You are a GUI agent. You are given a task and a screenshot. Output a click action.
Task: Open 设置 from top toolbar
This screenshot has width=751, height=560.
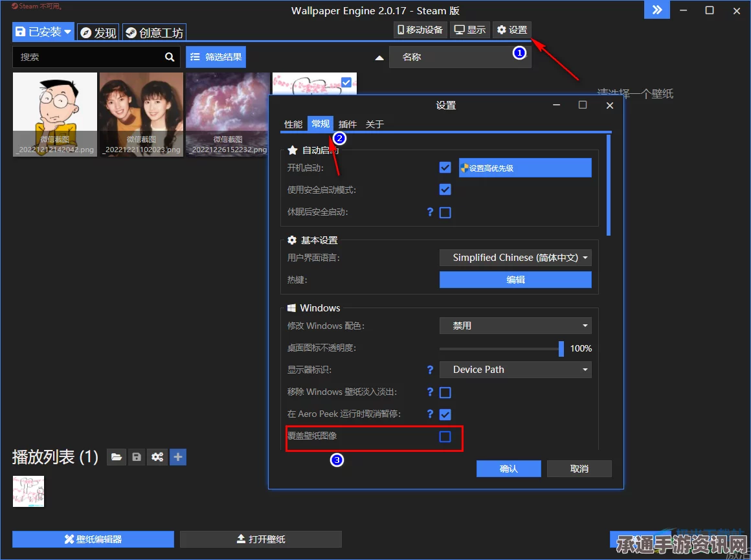point(512,30)
